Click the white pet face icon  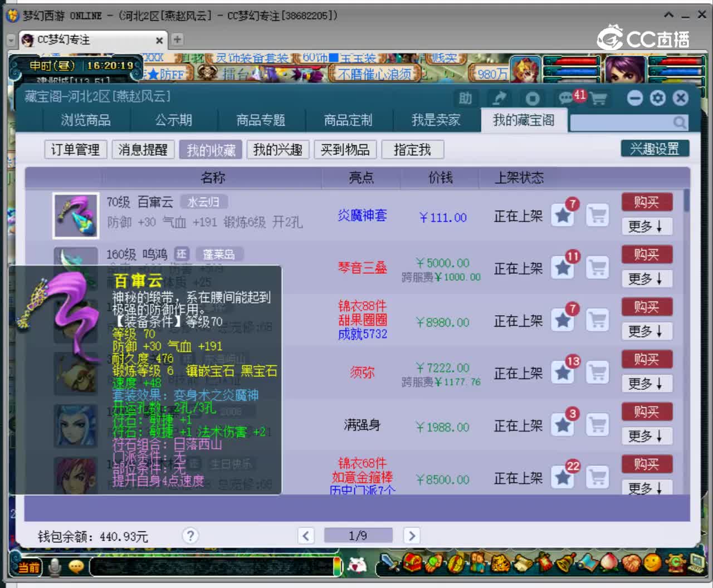(357, 565)
